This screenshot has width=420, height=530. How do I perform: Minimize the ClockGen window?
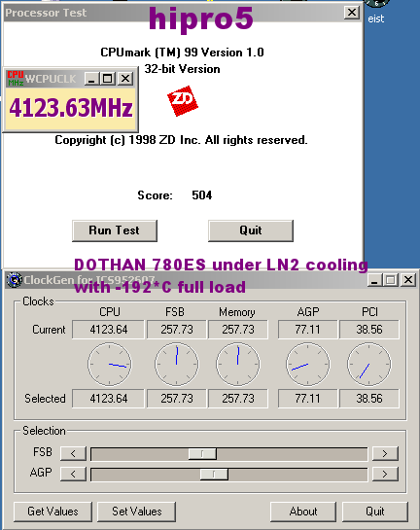click(x=374, y=280)
